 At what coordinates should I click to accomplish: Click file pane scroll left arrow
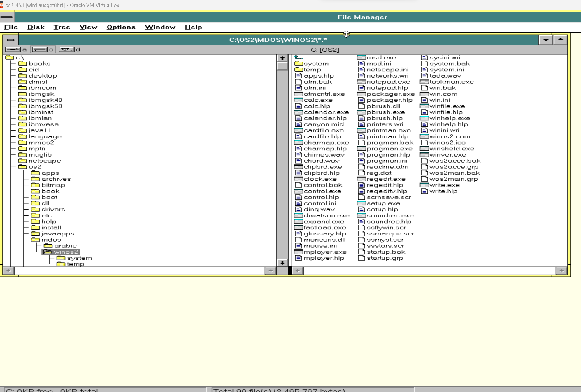pyautogui.click(x=298, y=271)
